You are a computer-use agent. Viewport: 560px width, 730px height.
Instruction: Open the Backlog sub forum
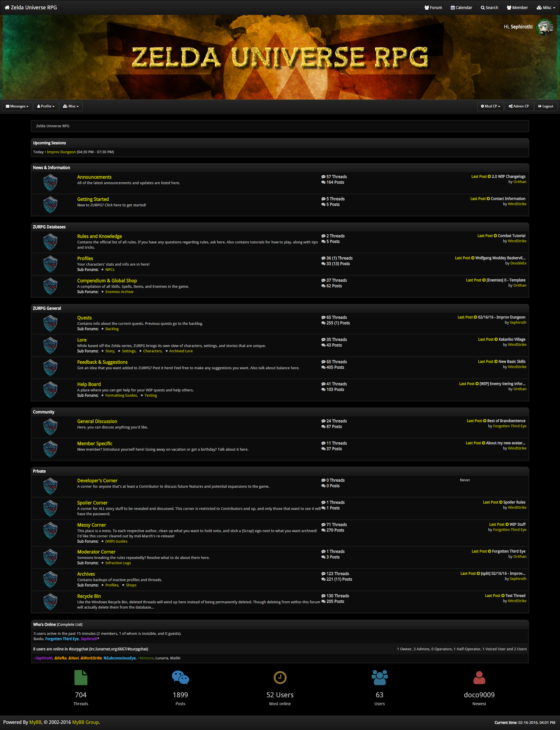(112, 329)
